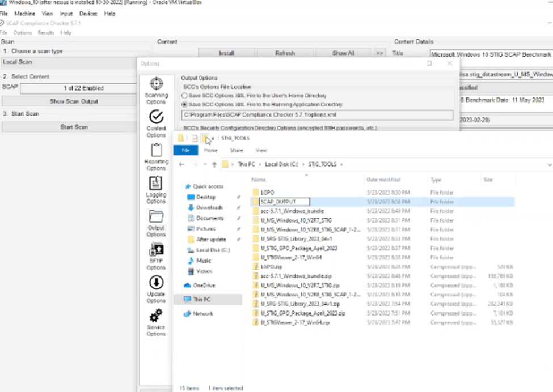553x392 pixels.
Task: Select Save to User's Home Directory radio
Action: click(x=184, y=96)
